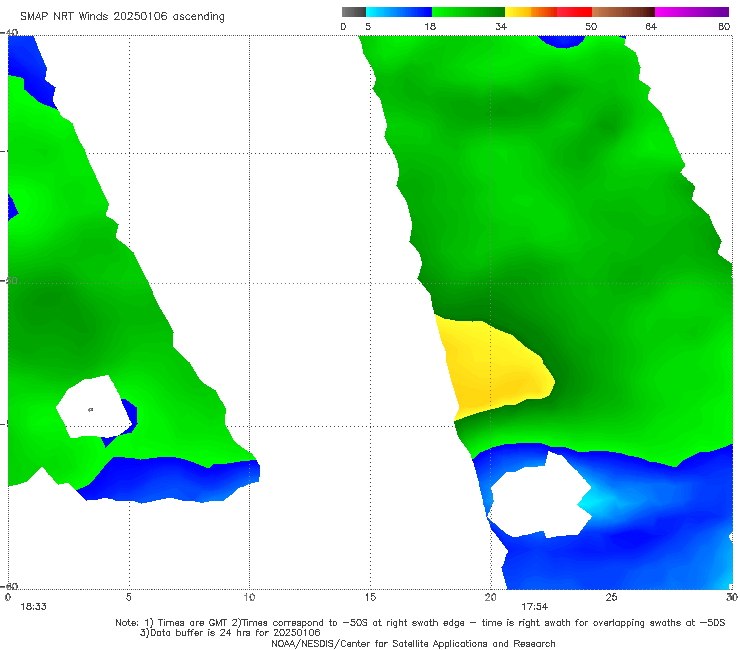The width and height of the screenshot is (740, 650).
Task: Click the white data gap near longitude 22
Action: coord(538,497)
